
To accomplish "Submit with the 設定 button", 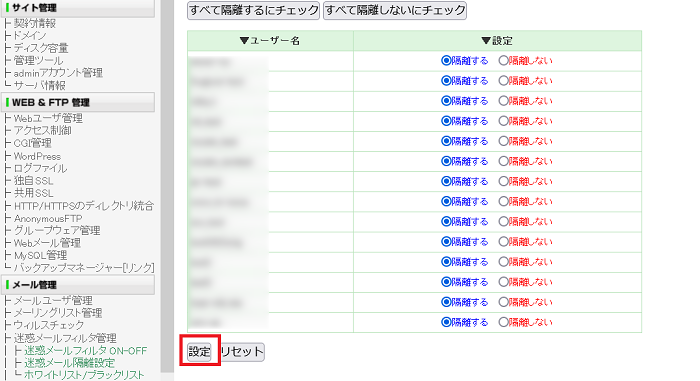I will [x=199, y=352].
